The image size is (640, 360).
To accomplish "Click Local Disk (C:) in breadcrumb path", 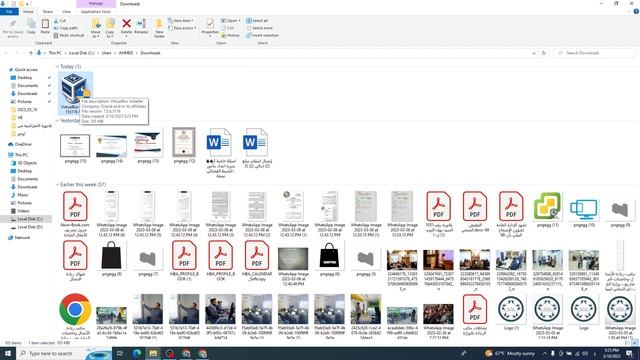I will [x=81, y=53].
